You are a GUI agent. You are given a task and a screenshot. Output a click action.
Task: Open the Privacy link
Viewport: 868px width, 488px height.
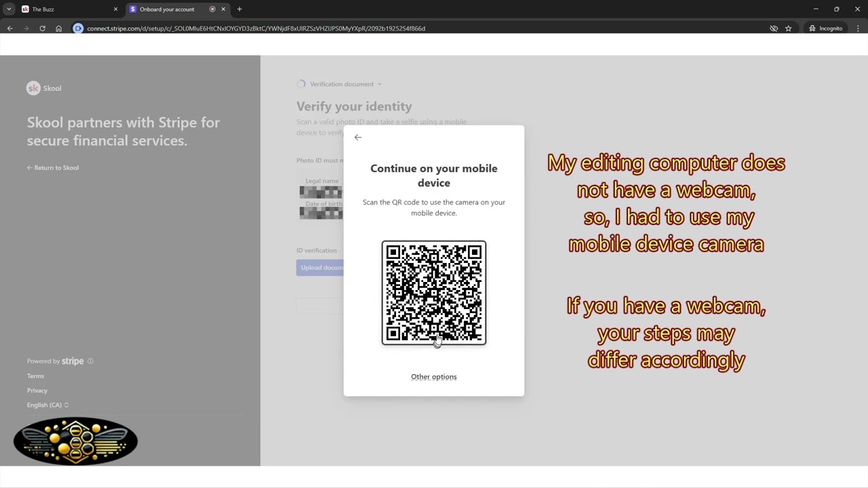click(37, 390)
